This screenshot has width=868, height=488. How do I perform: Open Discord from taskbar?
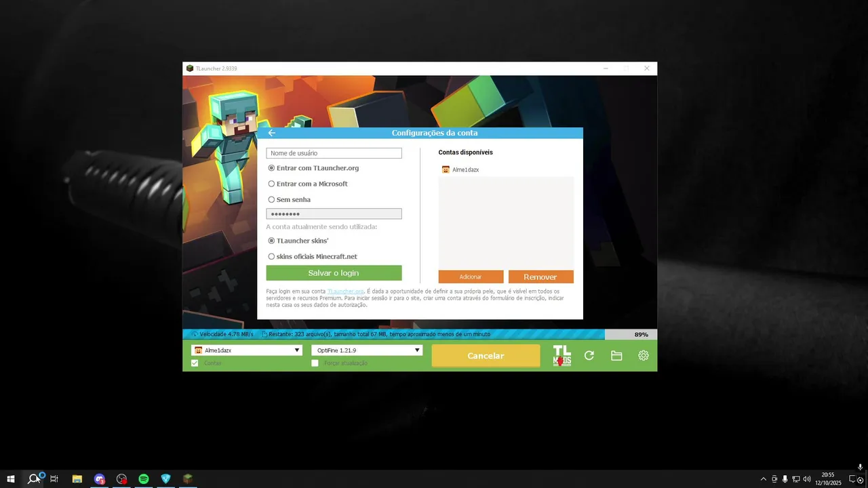(100, 479)
